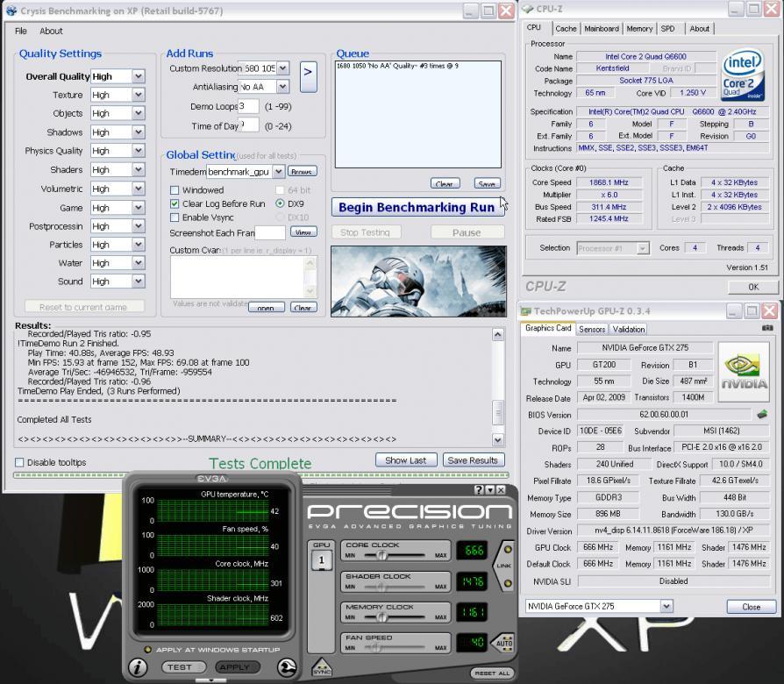784x684 pixels.
Task: Open the GPU-Z Validation tab
Action: (x=629, y=329)
